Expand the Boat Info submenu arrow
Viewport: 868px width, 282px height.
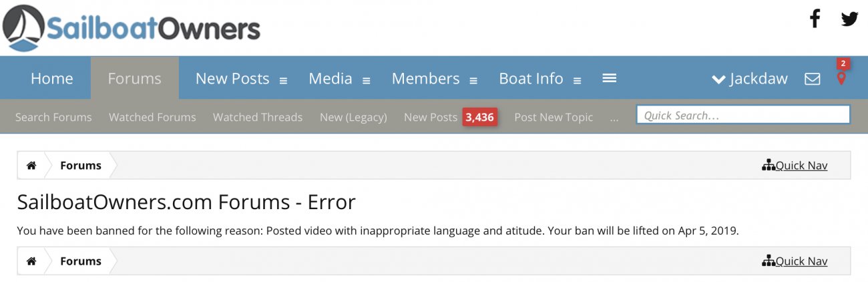(577, 80)
